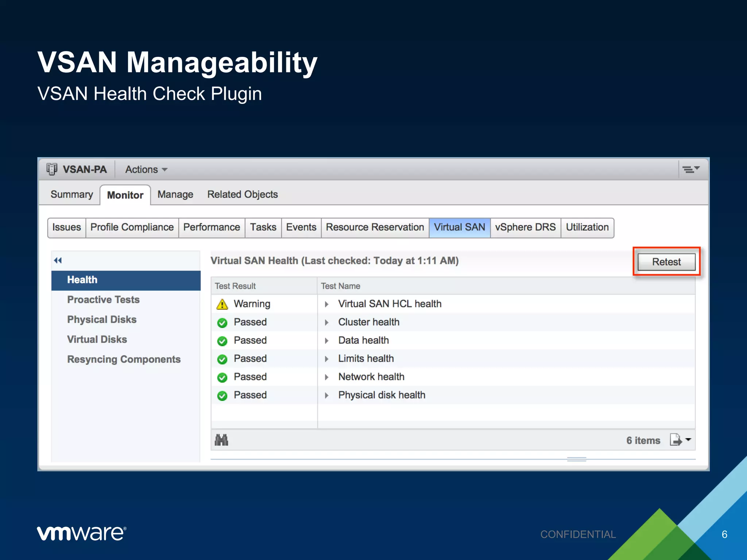The width and height of the screenshot is (747, 560).
Task: Expand the Physical disk health row
Action: point(327,395)
